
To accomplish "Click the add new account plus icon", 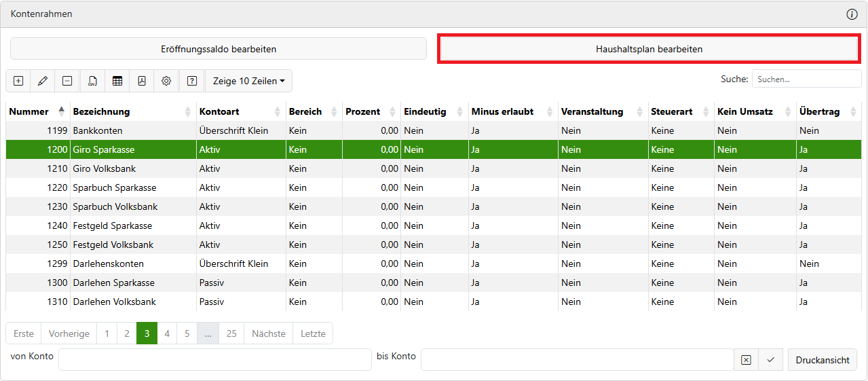I will click(x=18, y=81).
